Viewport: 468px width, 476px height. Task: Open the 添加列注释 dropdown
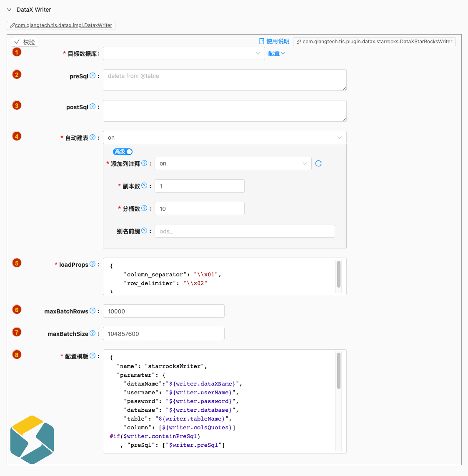coord(233,163)
